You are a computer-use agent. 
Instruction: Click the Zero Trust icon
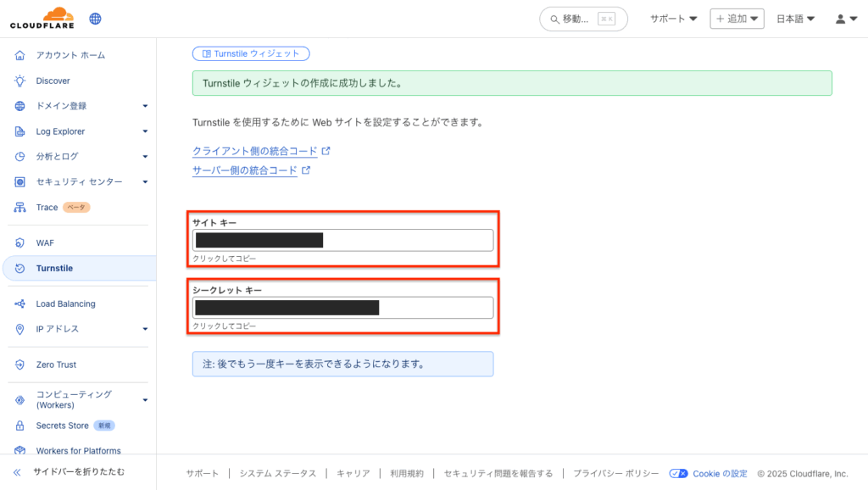point(20,365)
